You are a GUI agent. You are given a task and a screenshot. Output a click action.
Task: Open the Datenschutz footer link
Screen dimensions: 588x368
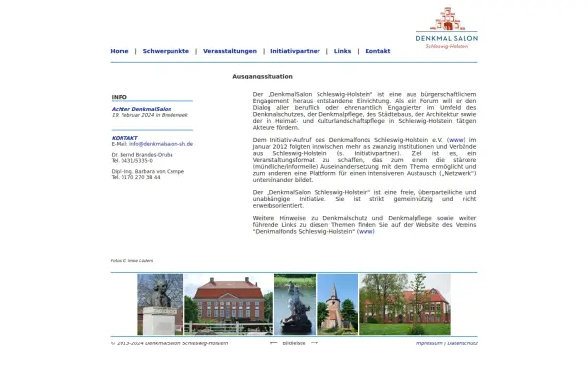click(x=463, y=343)
